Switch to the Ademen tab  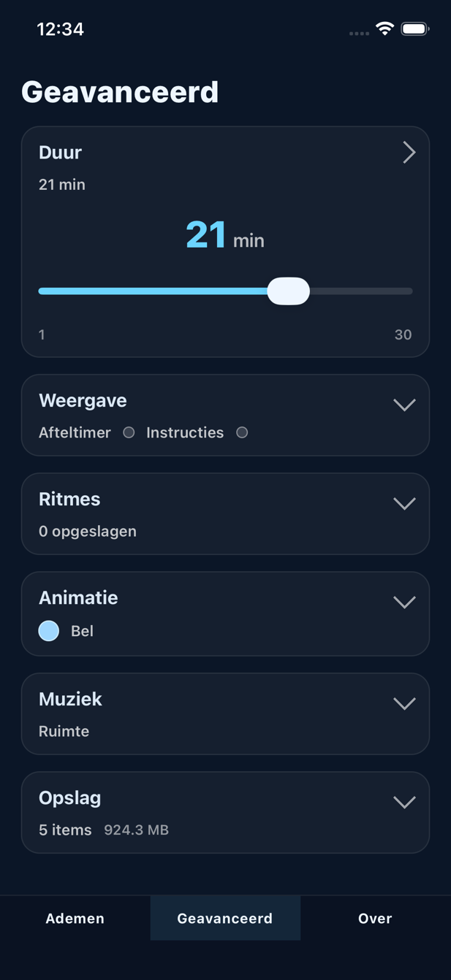click(75, 918)
